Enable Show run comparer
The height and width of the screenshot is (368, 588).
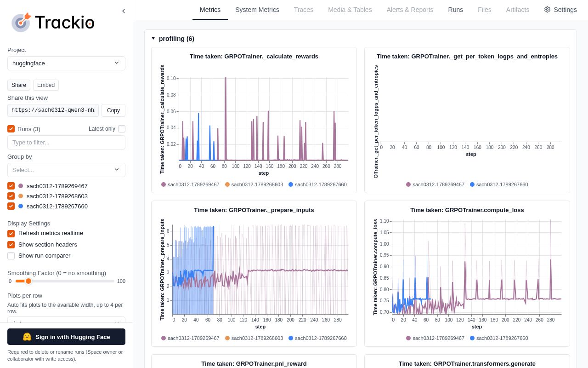[x=11, y=256]
